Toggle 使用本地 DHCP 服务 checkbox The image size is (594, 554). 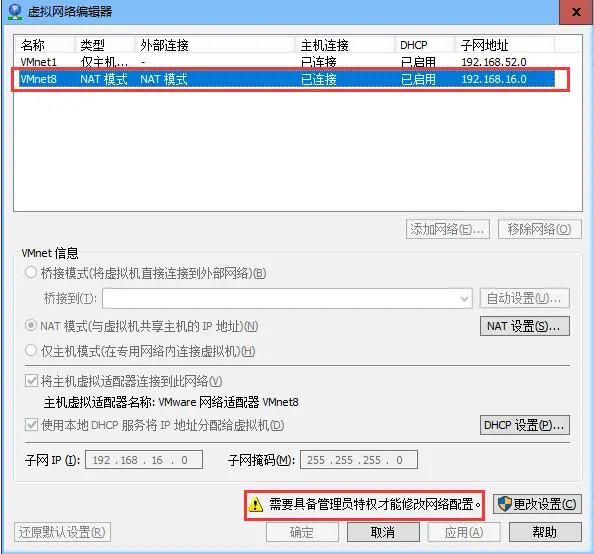tap(31, 425)
